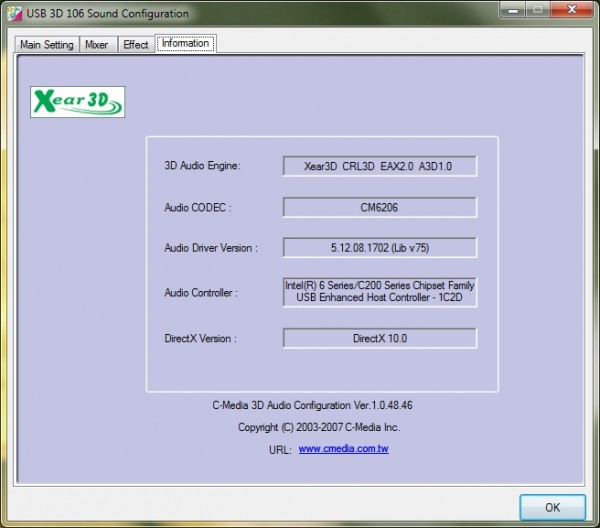Click the DirectX 10.0 value field

point(380,338)
